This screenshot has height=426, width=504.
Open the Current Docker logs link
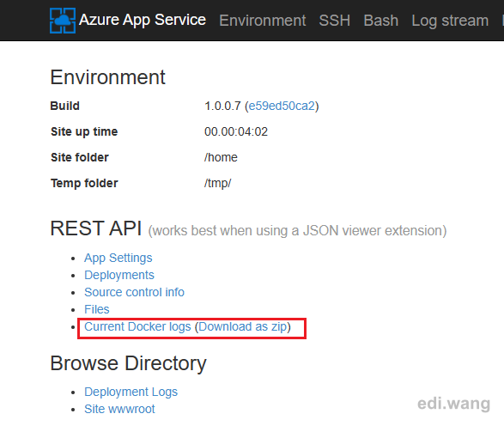(x=137, y=327)
